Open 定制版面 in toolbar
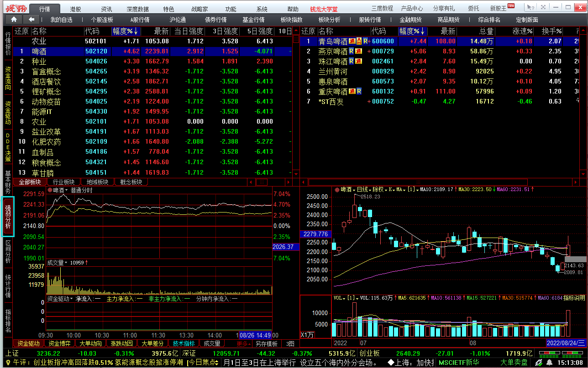 [x=527, y=20]
